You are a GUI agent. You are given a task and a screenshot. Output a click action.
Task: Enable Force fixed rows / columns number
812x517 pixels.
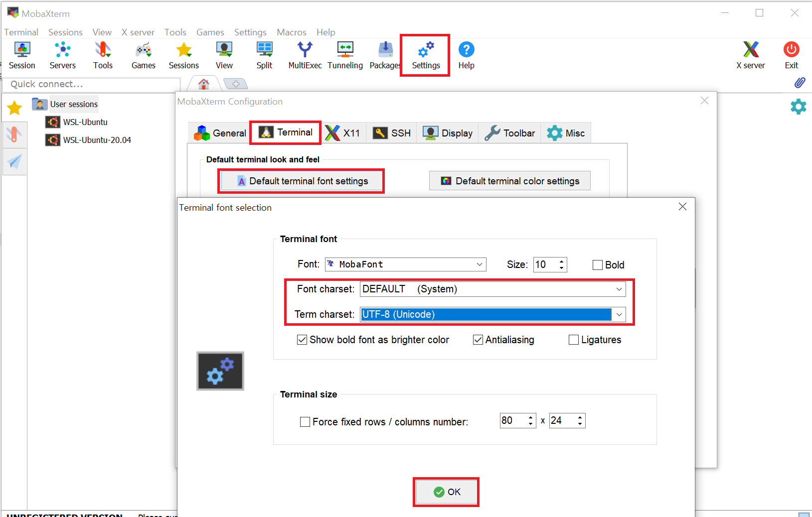[305, 422]
